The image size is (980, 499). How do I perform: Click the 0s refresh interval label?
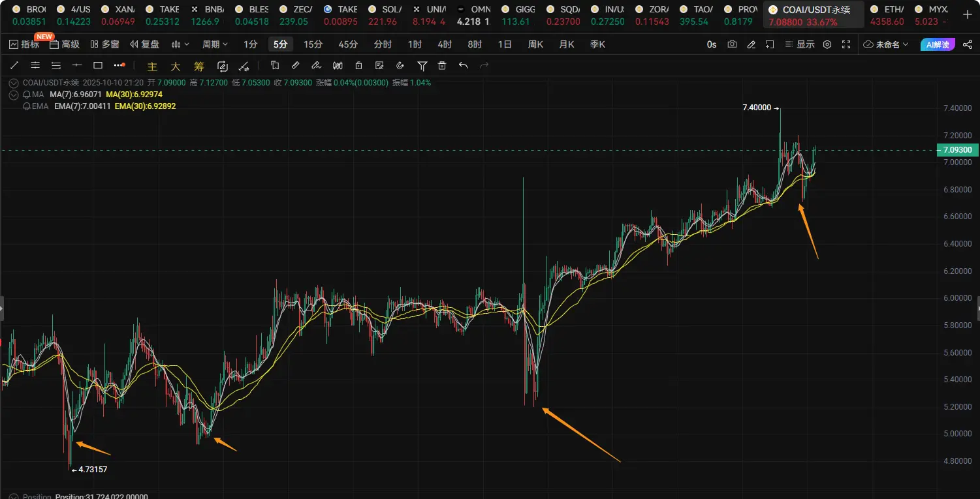[712, 44]
